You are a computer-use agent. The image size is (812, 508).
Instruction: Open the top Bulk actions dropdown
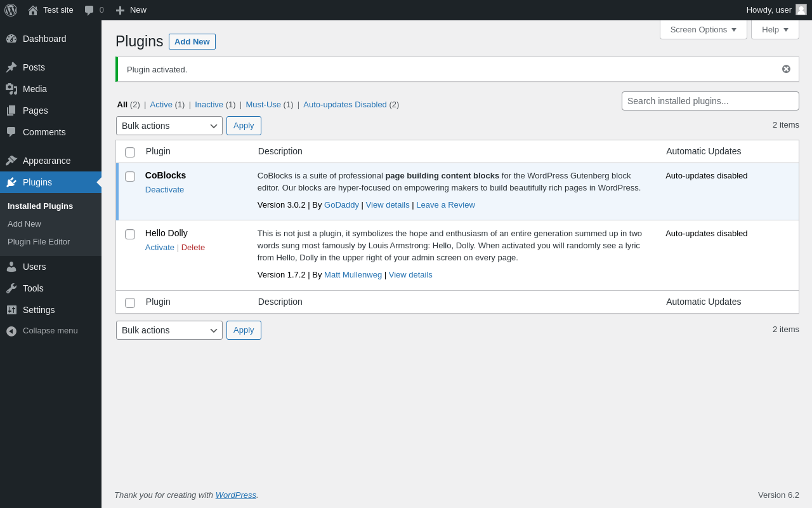(169, 126)
